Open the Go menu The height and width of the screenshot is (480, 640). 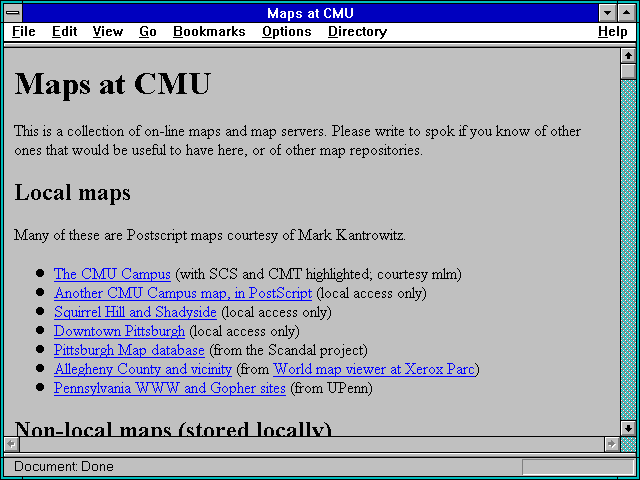click(148, 32)
